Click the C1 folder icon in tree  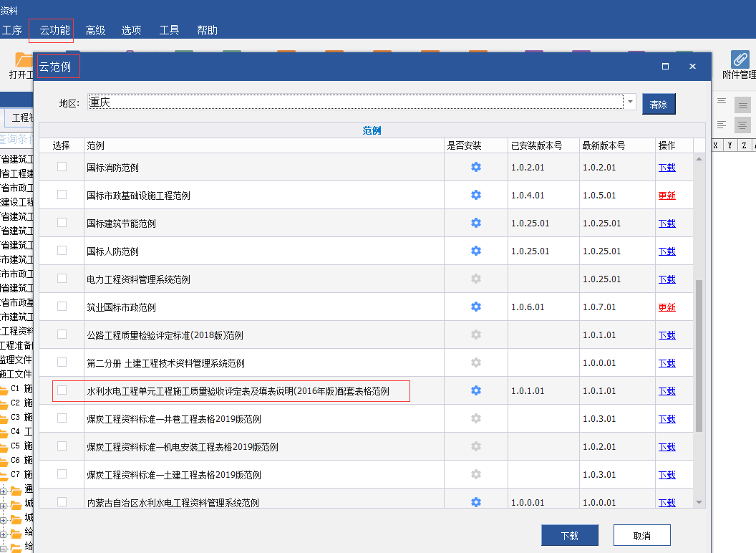click(x=4, y=390)
